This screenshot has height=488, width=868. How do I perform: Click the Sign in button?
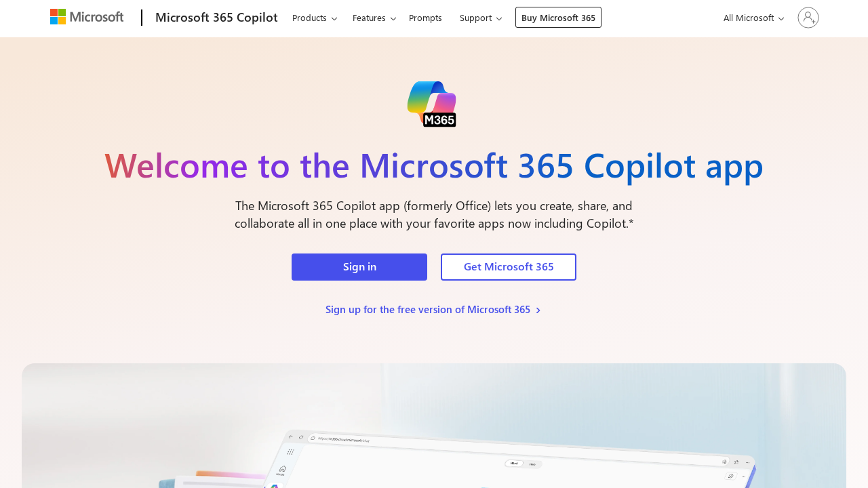click(x=359, y=266)
